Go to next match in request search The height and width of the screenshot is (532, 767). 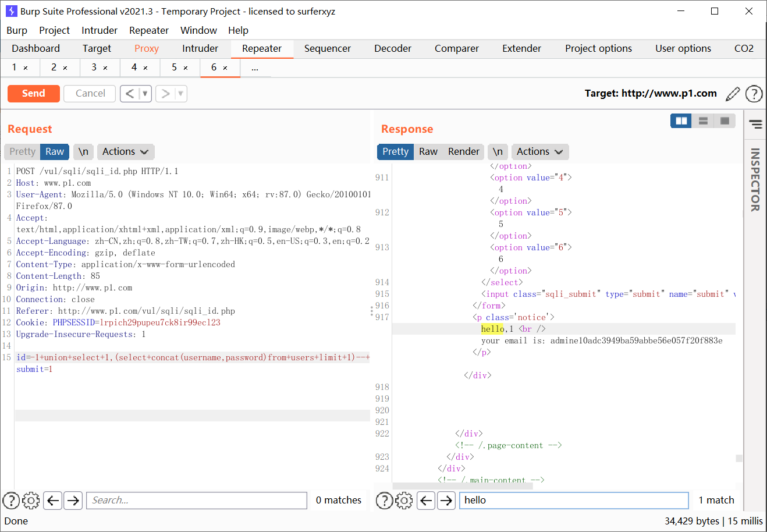(x=73, y=500)
